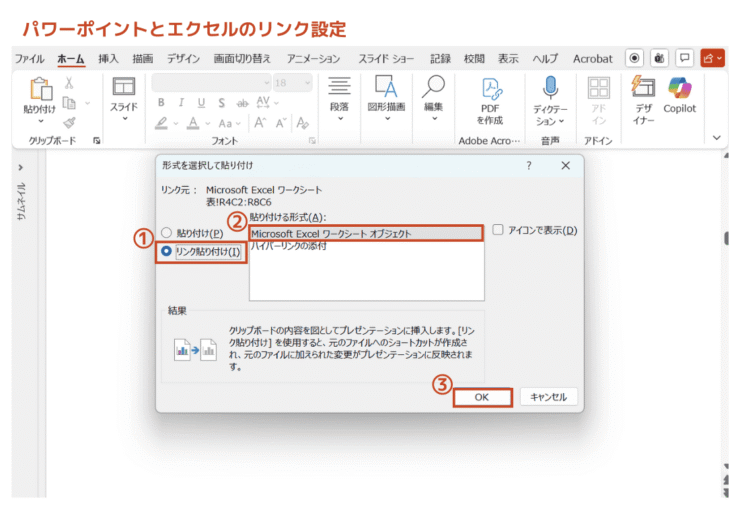This screenshot has height=505, width=740.
Task: Open the Drawing shapes (図形描画) icon
Action: pyautogui.click(x=387, y=86)
